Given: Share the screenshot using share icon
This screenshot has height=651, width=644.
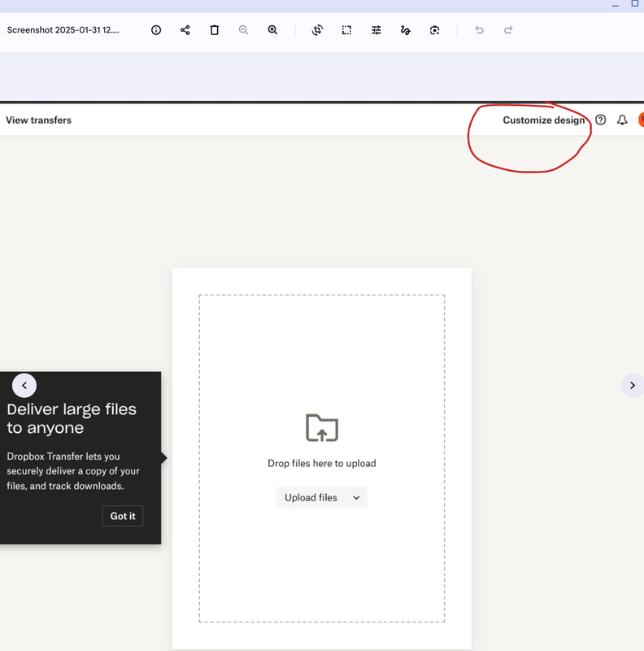Looking at the screenshot, I should coord(185,30).
